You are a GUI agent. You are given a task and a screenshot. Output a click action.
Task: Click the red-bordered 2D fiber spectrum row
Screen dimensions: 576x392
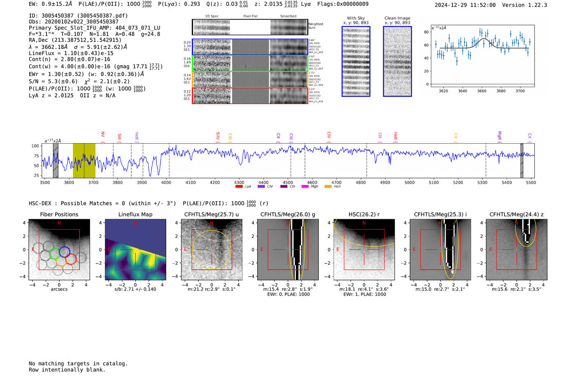point(250,95)
